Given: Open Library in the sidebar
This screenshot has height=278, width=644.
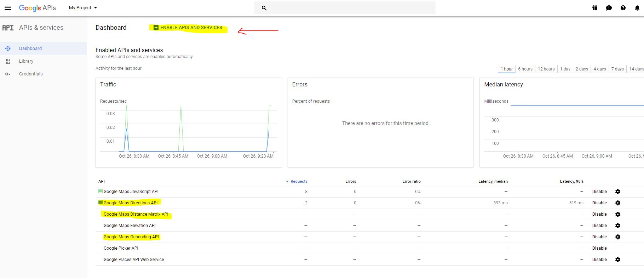Looking at the screenshot, I should 26,61.
